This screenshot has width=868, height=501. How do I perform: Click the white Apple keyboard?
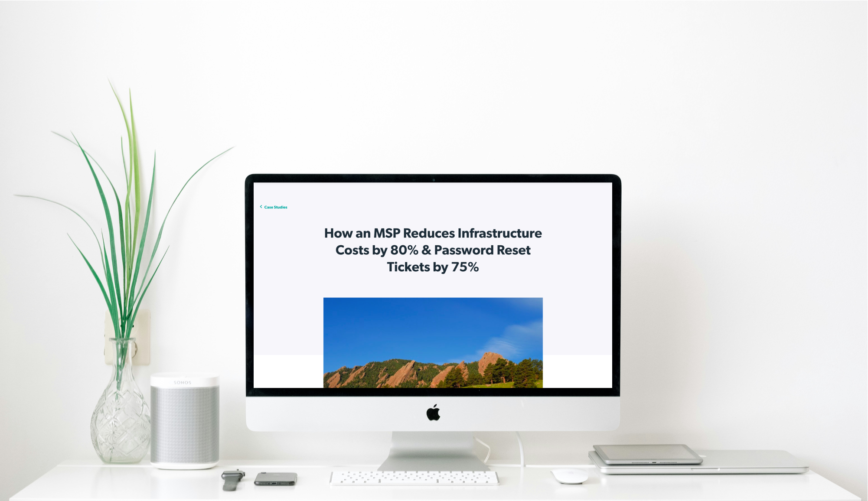(414, 478)
